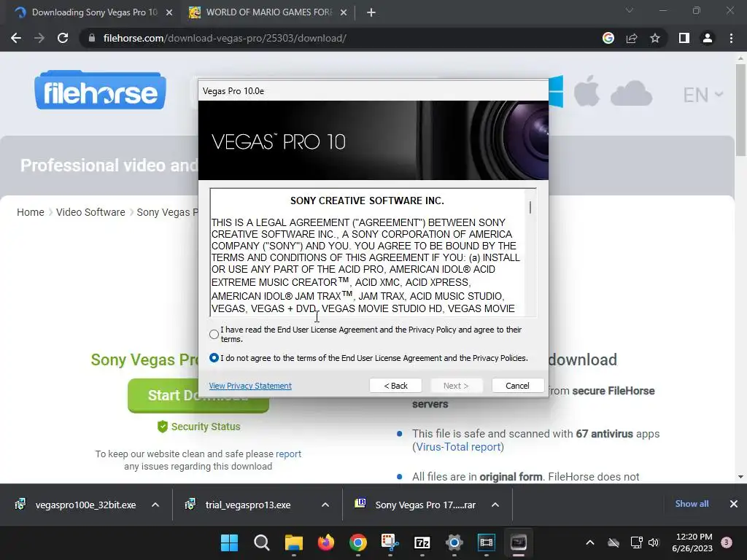Close the World of Mario Games tab
This screenshot has width=747, height=560.
(344, 12)
